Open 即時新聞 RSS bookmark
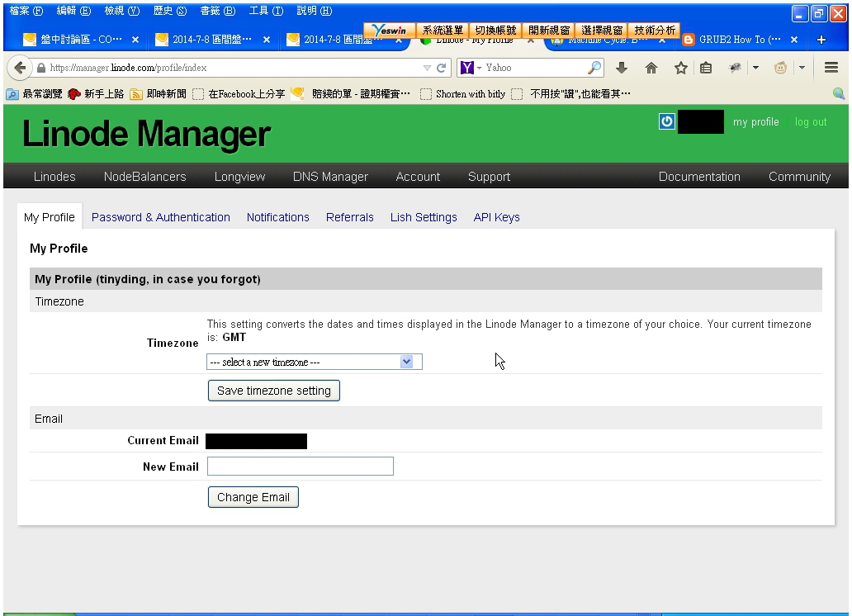The width and height of the screenshot is (852, 616). [x=159, y=94]
